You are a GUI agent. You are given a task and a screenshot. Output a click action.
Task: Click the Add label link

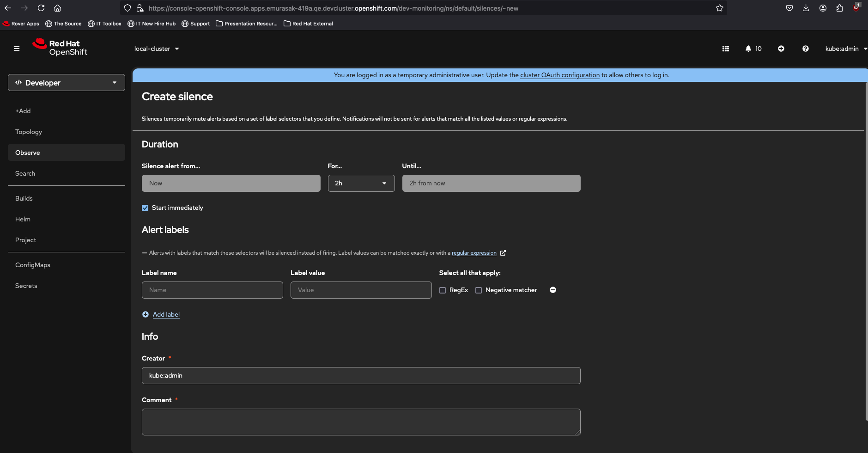166,314
